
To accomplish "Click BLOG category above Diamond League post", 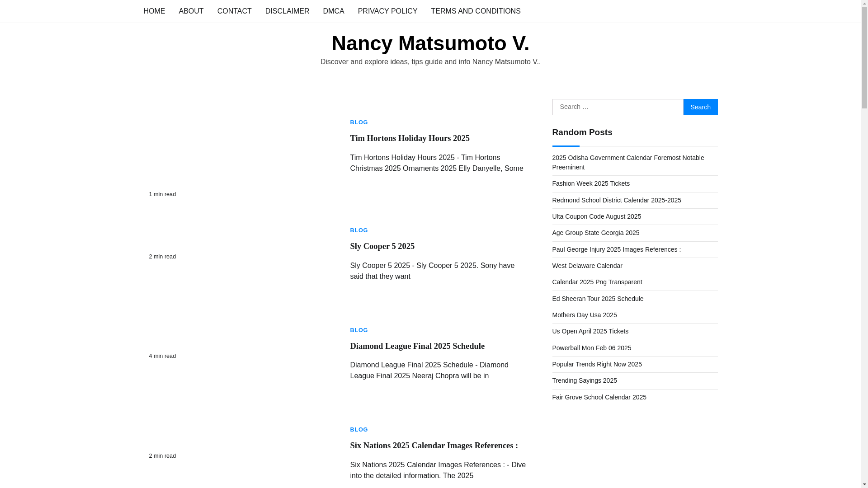I will 359,330.
